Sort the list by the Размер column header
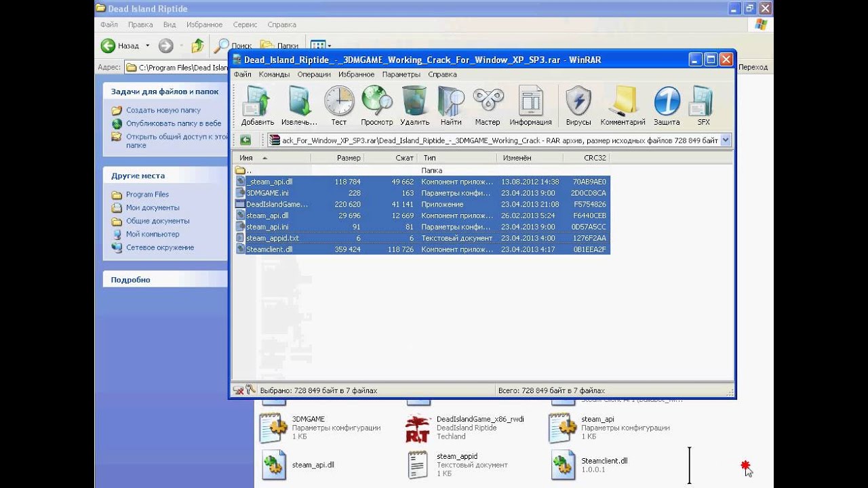 pyautogui.click(x=338, y=157)
